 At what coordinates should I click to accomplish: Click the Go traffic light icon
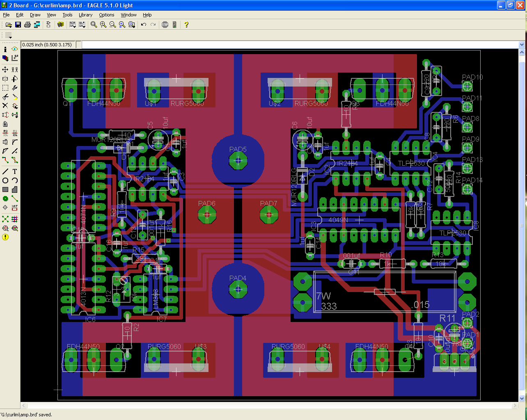tap(174, 25)
